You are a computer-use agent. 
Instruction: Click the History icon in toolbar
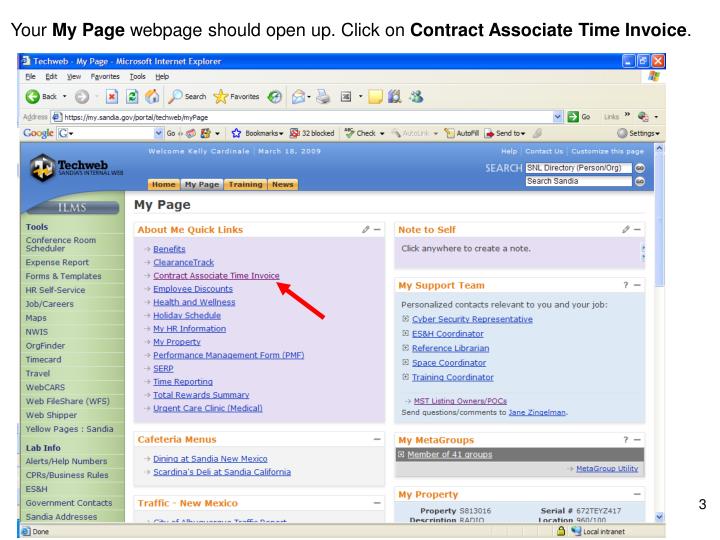275,96
